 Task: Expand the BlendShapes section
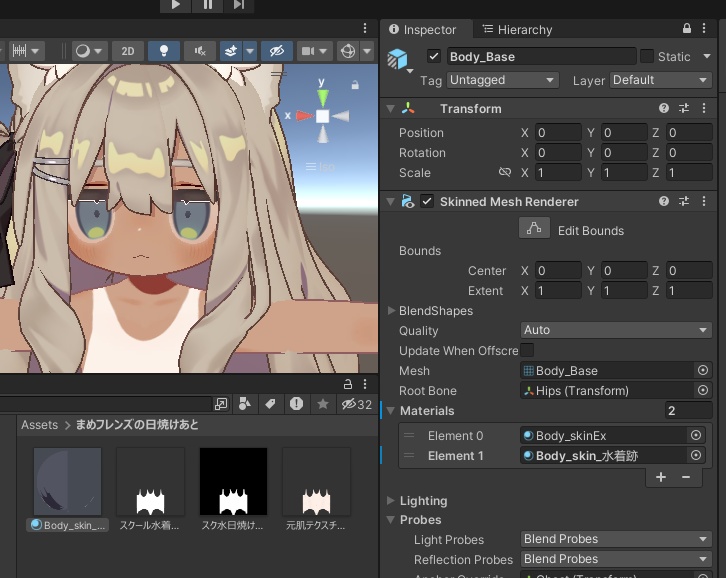click(391, 311)
